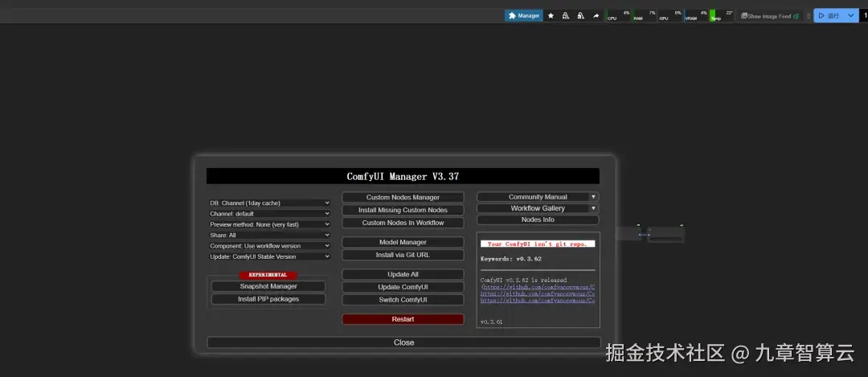Click 'ComfyUI v0.3.62 is released' text
868x377 pixels.
(x=523, y=280)
